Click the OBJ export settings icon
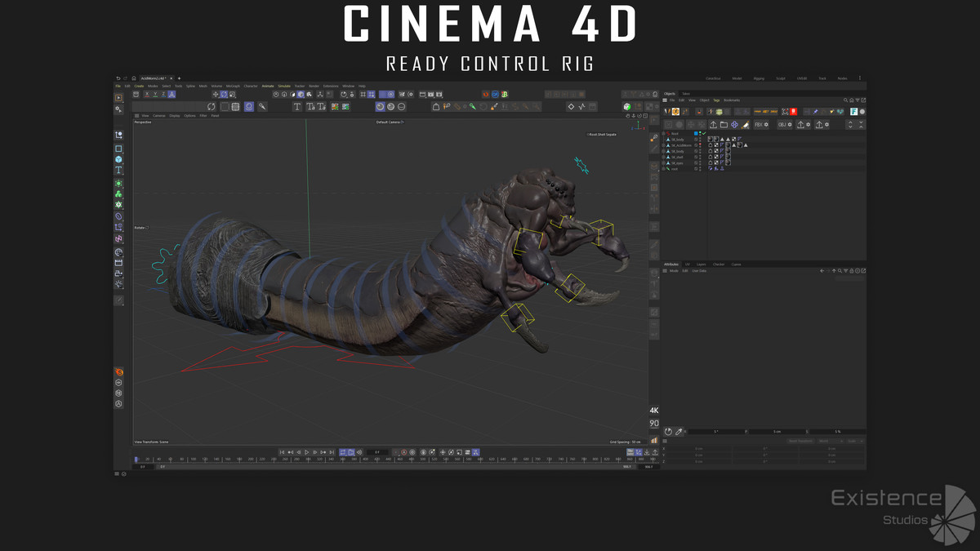Screen dimensions: 980x551 [x=784, y=125]
